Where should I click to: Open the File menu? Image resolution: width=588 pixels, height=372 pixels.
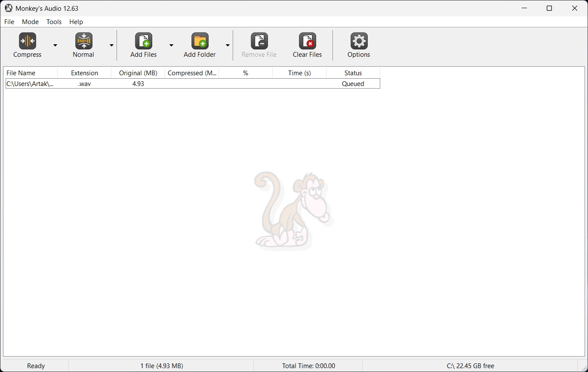(x=9, y=22)
